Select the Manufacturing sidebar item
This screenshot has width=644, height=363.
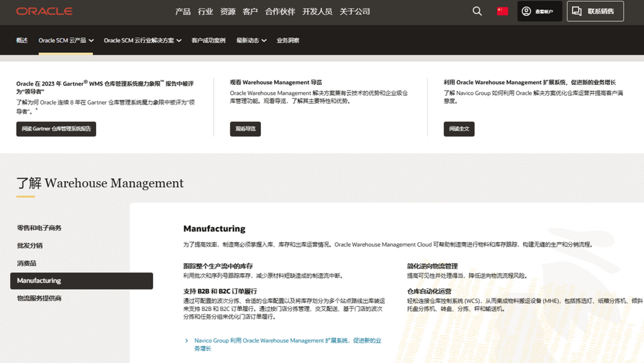(x=82, y=281)
